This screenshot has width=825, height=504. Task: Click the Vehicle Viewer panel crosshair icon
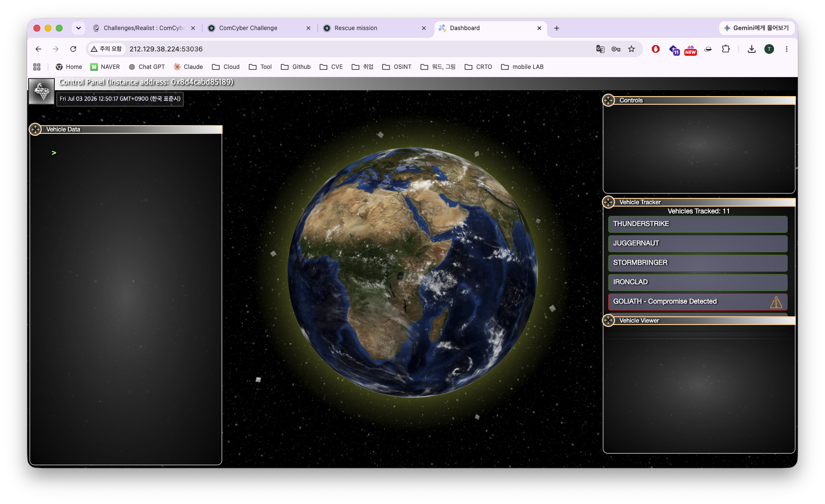(608, 321)
